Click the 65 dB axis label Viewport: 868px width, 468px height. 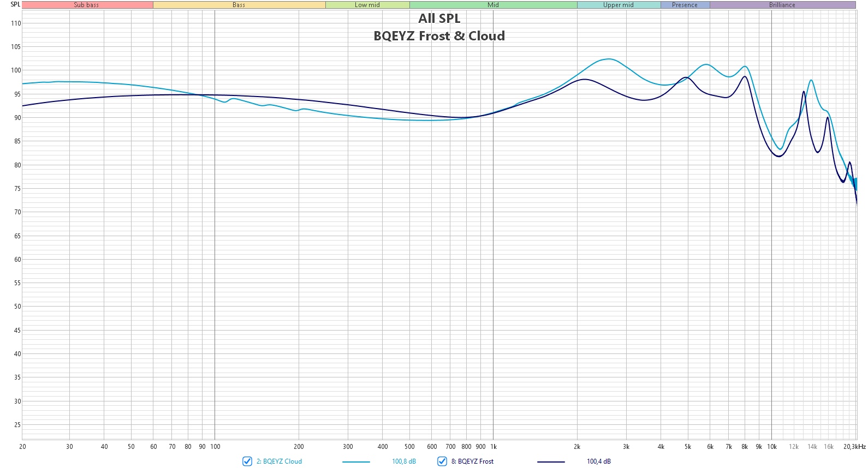(x=17, y=236)
